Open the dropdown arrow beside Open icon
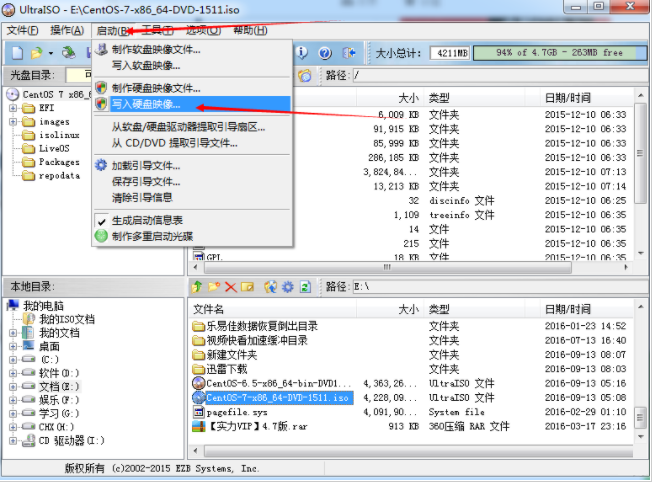This screenshot has height=489, width=655. coord(51,53)
